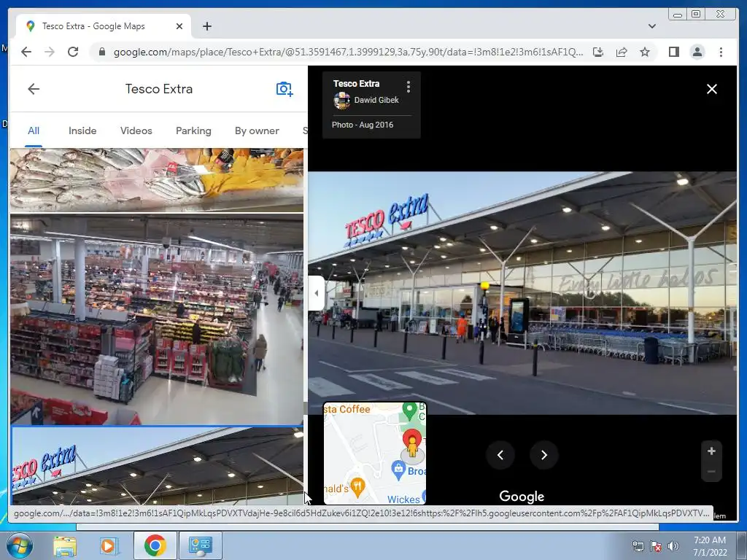
Task: Expand the tab search dropdown arrow
Action: pos(652,26)
